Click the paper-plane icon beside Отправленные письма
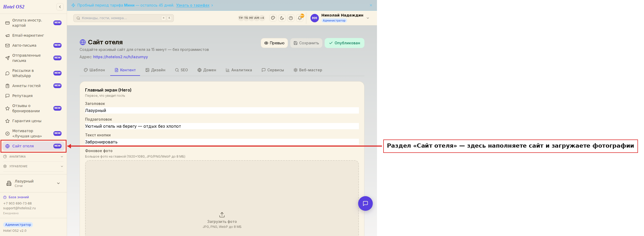 (x=8, y=58)
